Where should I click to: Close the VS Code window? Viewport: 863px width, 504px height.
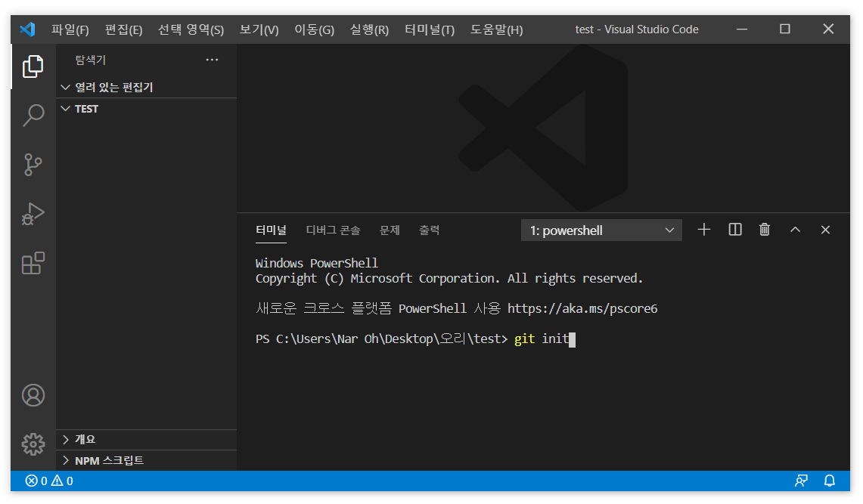tap(828, 29)
